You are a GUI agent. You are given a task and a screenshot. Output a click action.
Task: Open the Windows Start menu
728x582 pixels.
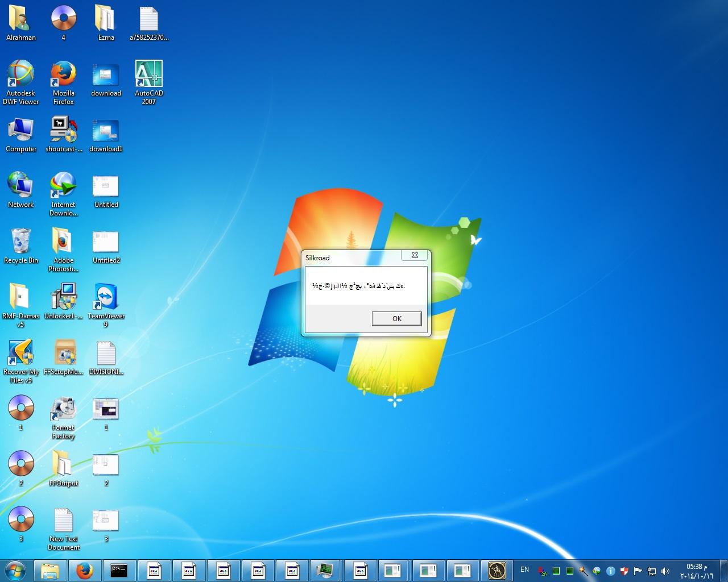pos(15,570)
